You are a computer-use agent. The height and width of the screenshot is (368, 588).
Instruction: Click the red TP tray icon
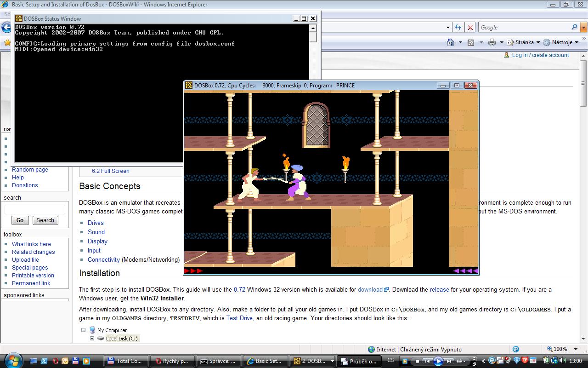tap(525, 361)
